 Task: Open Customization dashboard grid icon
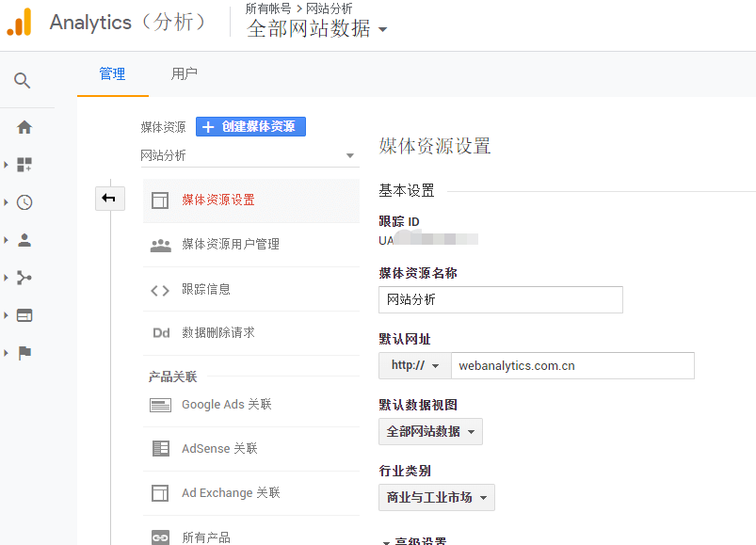pos(24,165)
